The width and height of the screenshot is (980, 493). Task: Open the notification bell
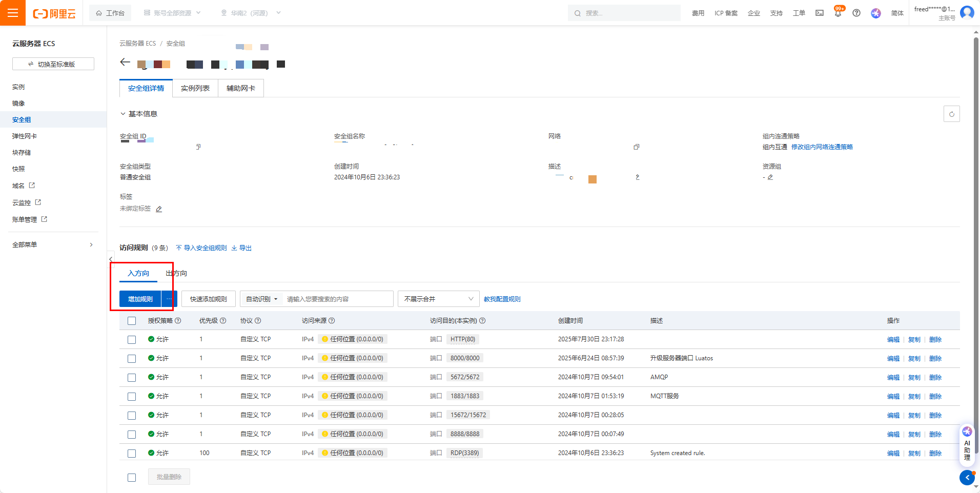[838, 13]
